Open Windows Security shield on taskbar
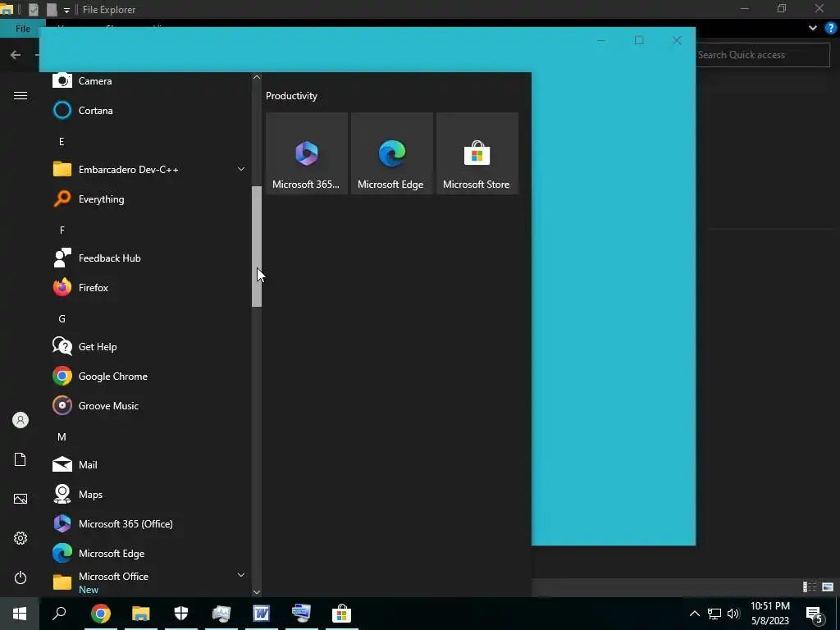The height and width of the screenshot is (630, 840). point(181,614)
